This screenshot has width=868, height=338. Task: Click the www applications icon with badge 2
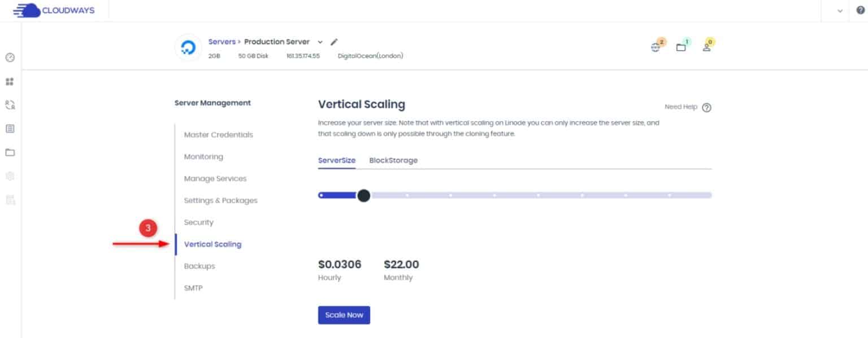pyautogui.click(x=656, y=47)
